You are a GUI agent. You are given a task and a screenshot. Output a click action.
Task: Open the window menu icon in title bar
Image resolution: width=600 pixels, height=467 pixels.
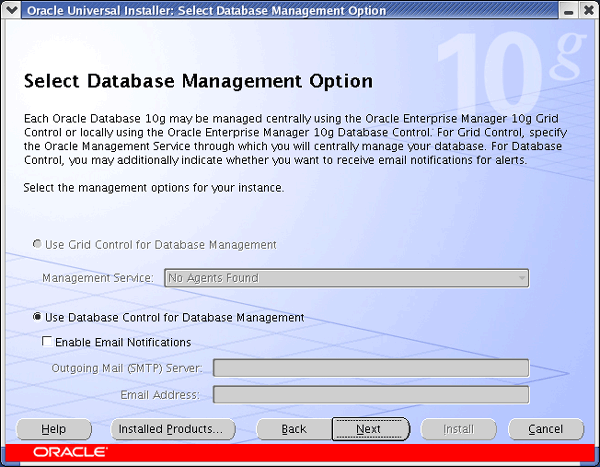click(11, 10)
